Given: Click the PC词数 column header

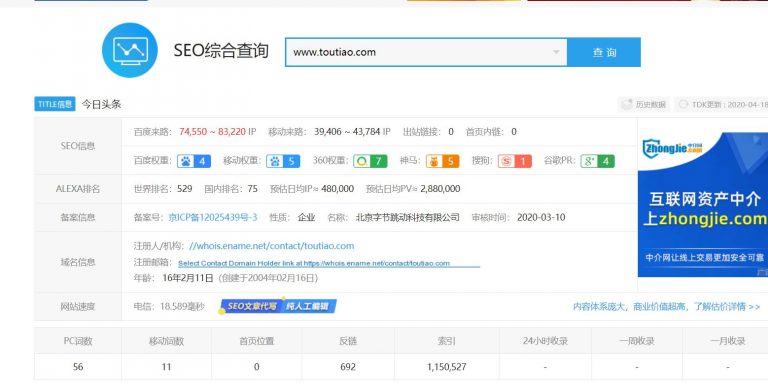Looking at the screenshot, I should (x=78, y=341).
